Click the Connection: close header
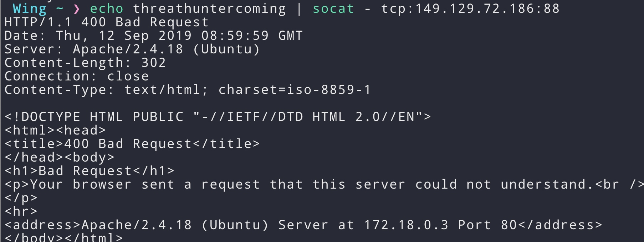This screenshot has width=644, height=242. pyautogui.click(x=76, y=76)
